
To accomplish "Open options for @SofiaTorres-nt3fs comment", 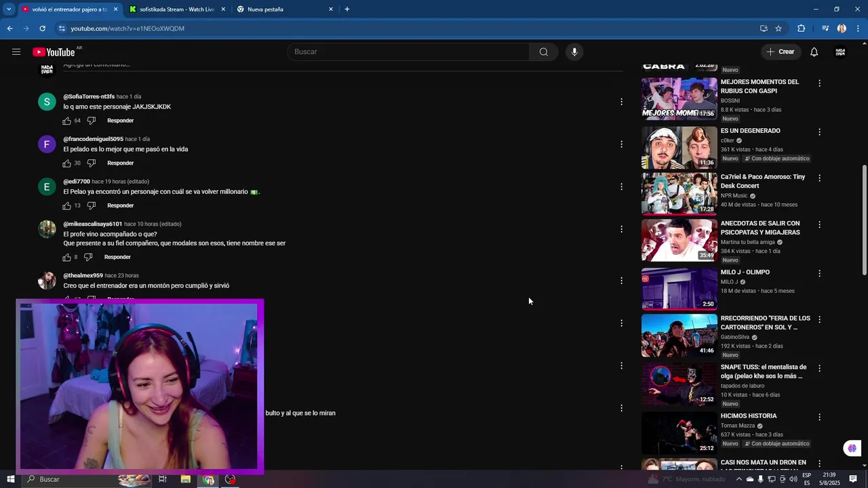I will (621, 102).
